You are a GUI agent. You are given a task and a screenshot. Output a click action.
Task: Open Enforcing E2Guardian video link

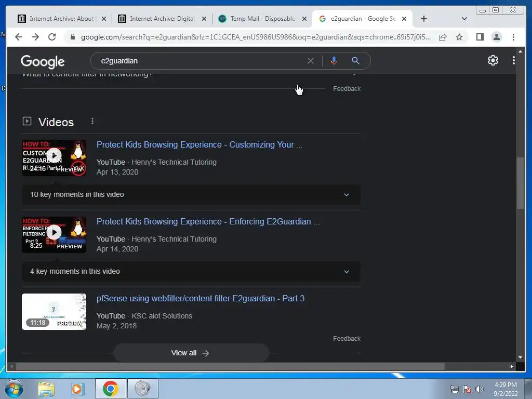pyautogui.click(x=208, y=221)
